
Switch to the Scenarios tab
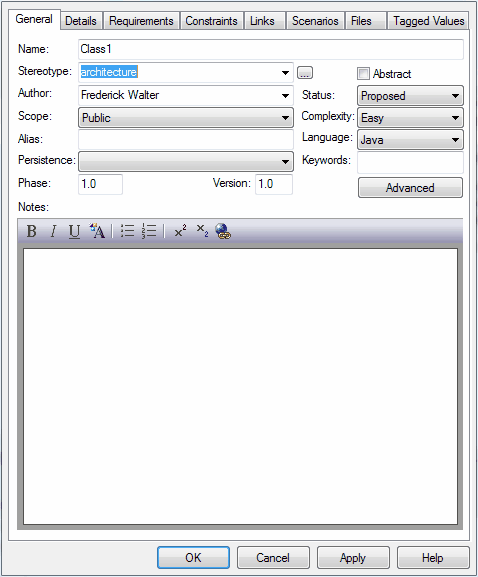pos(315,21)
